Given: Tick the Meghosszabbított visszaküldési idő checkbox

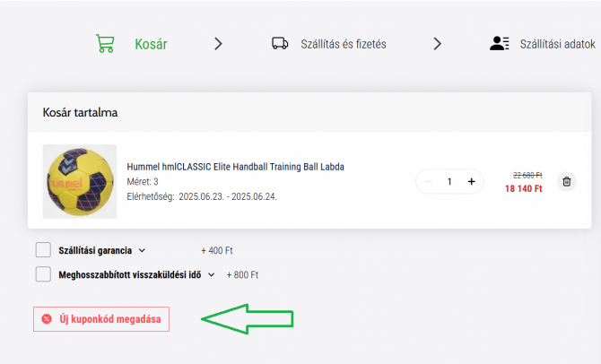Looking at the screenshot, I should [43, 274].
